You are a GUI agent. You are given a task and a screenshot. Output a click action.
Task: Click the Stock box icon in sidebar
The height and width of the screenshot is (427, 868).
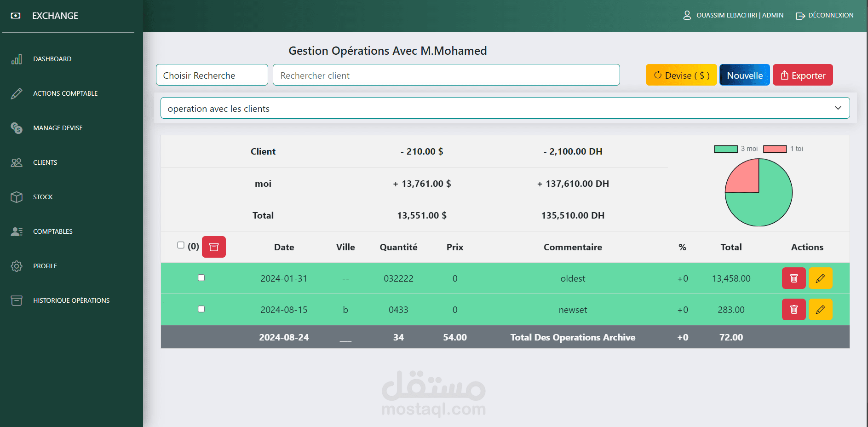click(17, 197)
